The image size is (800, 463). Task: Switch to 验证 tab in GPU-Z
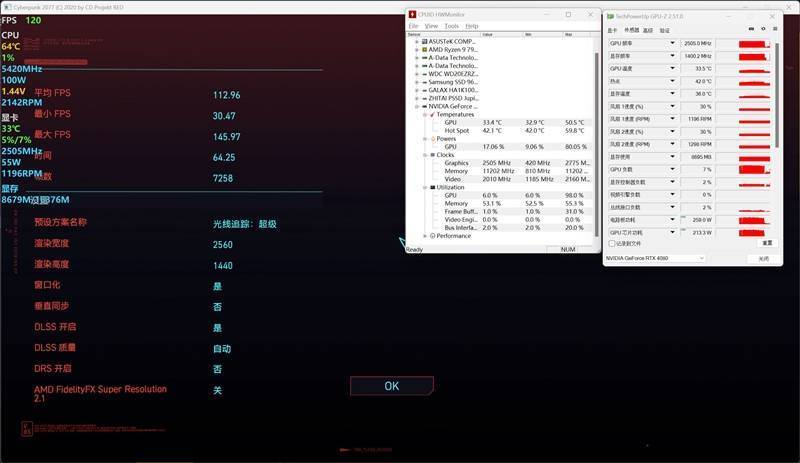click(x=664, y=31)
